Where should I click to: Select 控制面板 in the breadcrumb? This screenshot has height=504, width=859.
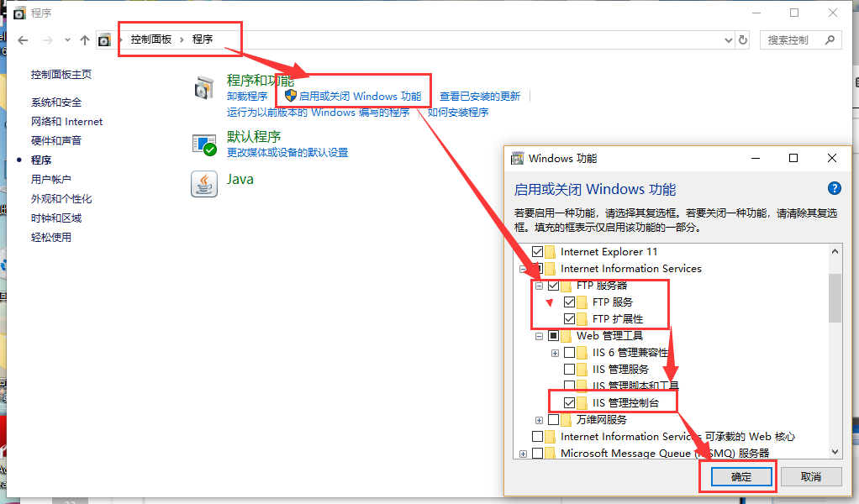coord(151,39)
